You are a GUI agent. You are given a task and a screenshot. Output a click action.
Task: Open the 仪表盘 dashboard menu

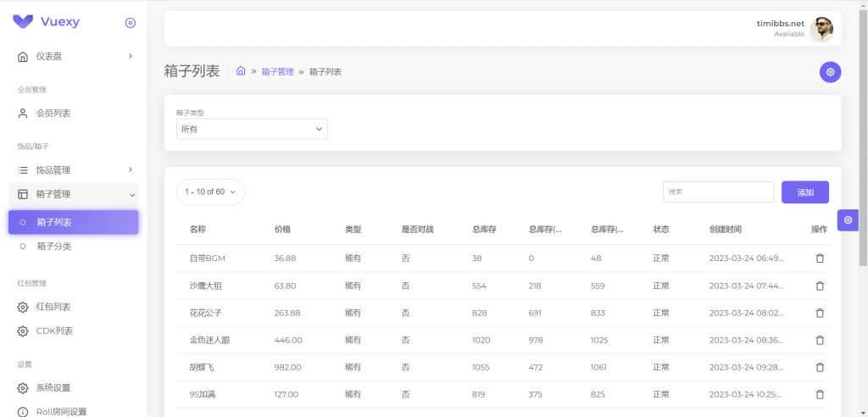(74, 57)
